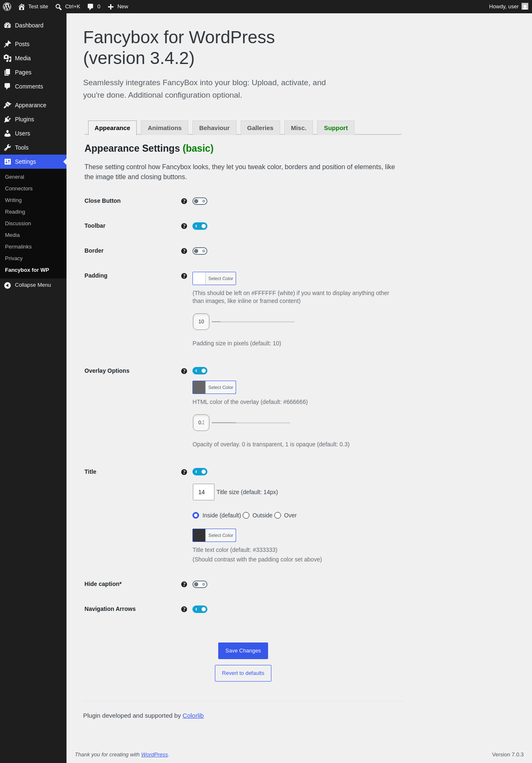This screenshot has height=763, width=532.
Task: Click Revert to defaults button
Action: [x=243, y=673]
